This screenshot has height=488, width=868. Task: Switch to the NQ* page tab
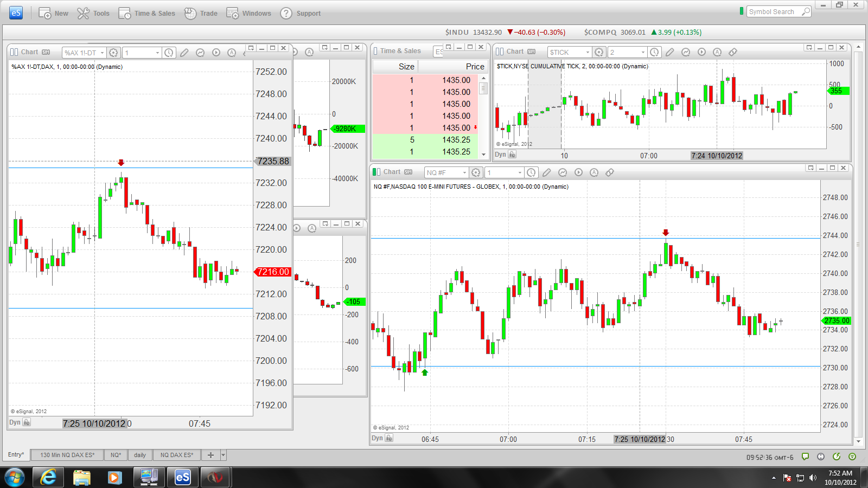[x=116, y=455]
